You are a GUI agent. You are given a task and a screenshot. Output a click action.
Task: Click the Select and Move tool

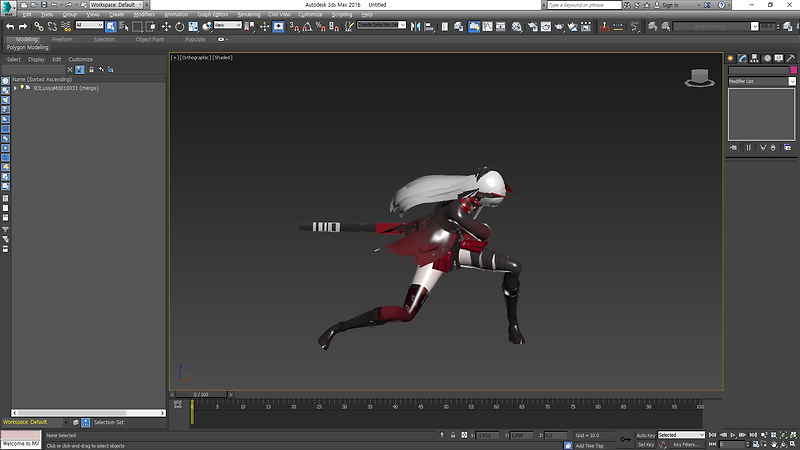point(167,26)
